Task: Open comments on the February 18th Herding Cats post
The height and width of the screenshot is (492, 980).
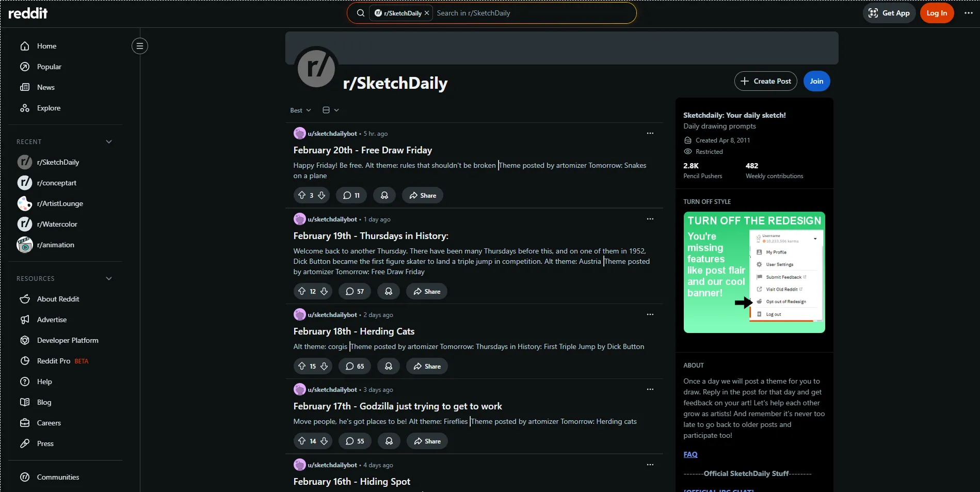Action: pos(355,366)
